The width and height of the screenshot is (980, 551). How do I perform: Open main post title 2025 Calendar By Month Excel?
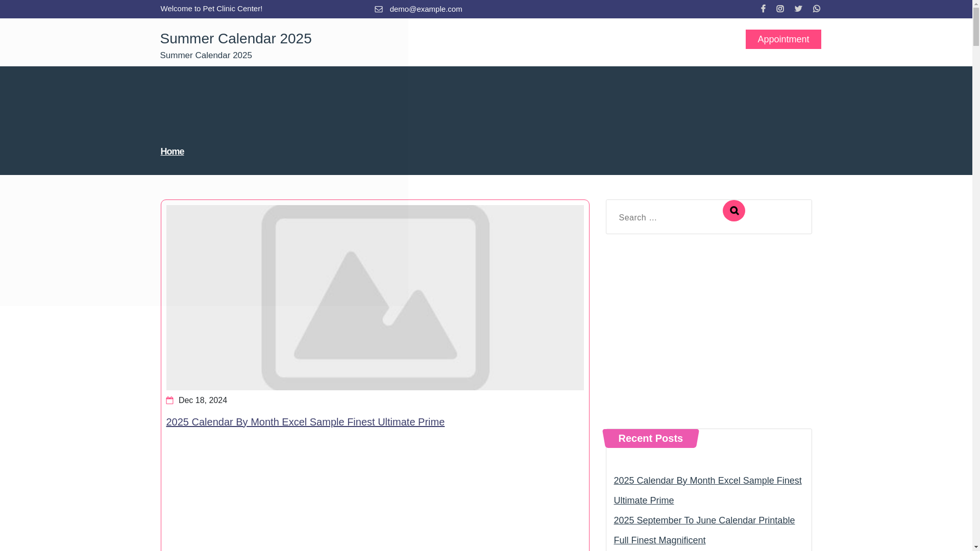point(305,422)
